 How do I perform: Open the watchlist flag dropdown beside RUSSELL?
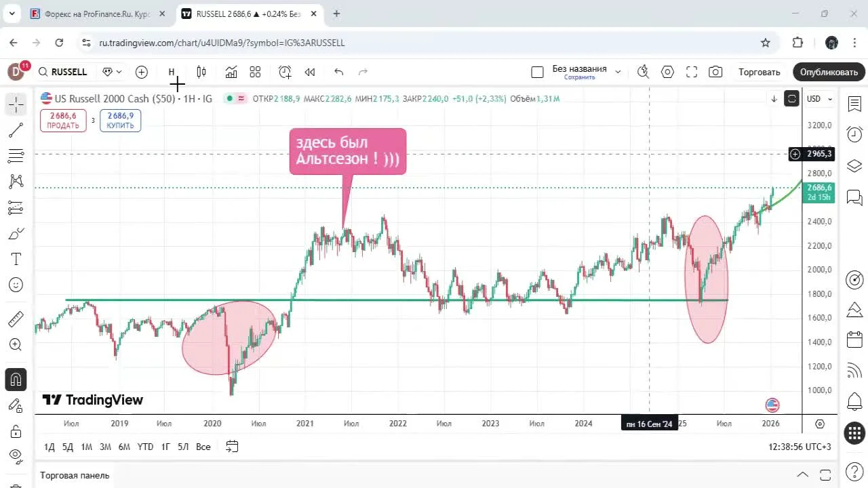[111, 72]
